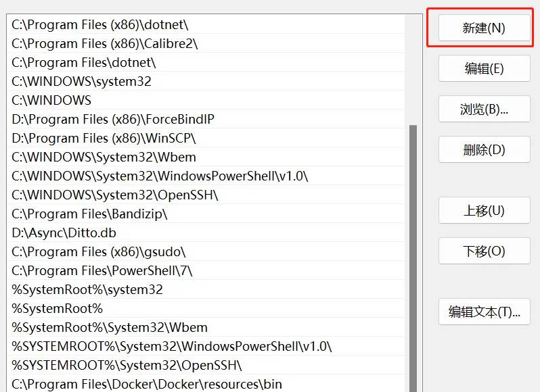
Task: Choose the C:\WINDOWS\system32 entry
Action: point(82,82)
